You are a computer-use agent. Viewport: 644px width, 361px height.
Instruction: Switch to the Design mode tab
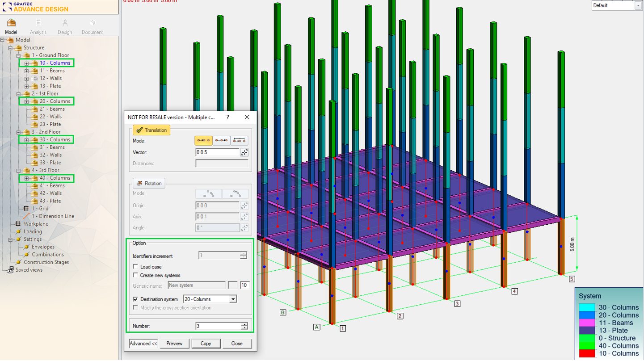[x=65, y=27]
